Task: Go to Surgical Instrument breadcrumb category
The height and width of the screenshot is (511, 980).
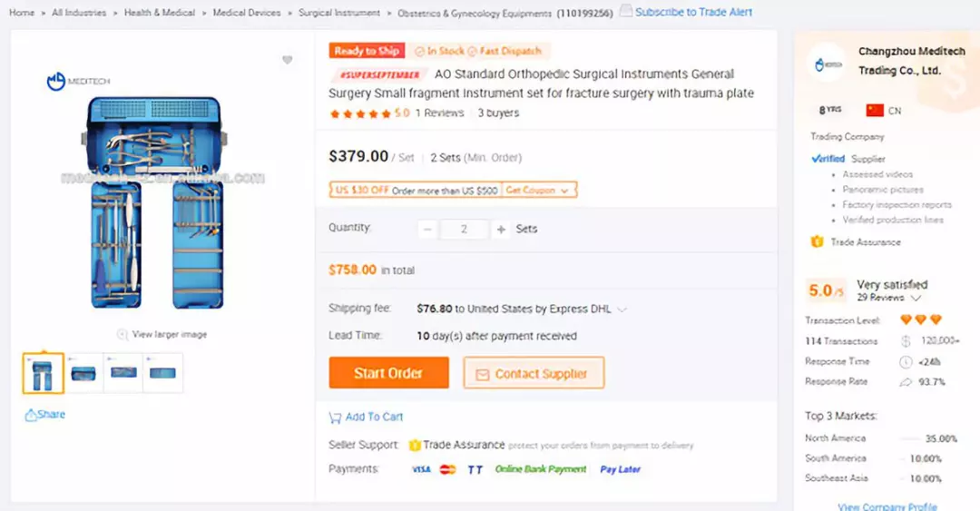Action: click(338, 13)
